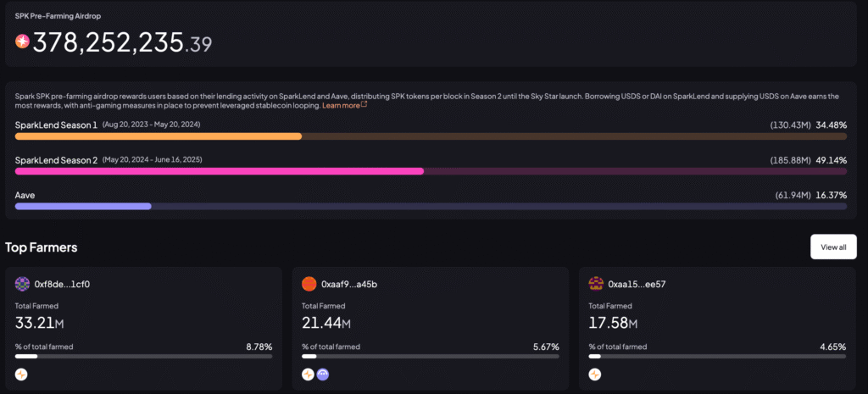Click the (130.43M) amount
This screenshot has height=394, width=868.
[x=791, y=125]
